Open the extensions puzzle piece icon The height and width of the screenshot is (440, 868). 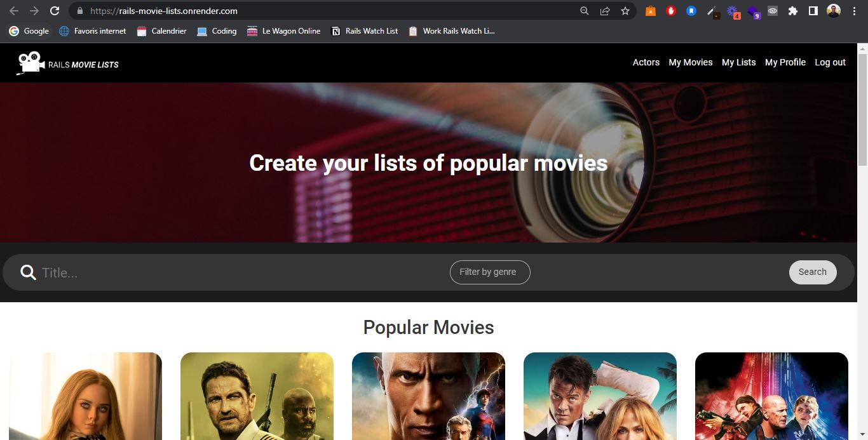point(792,11)
